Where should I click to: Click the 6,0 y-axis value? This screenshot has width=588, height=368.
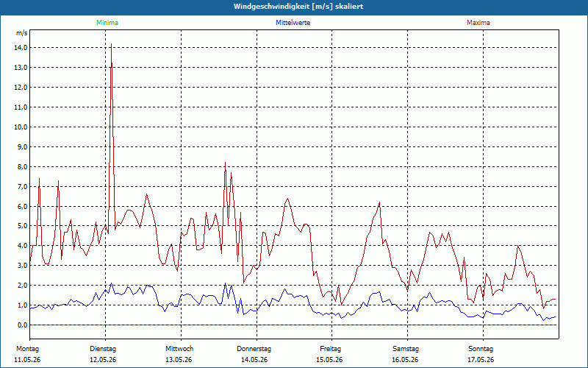(x=22, y=206)
